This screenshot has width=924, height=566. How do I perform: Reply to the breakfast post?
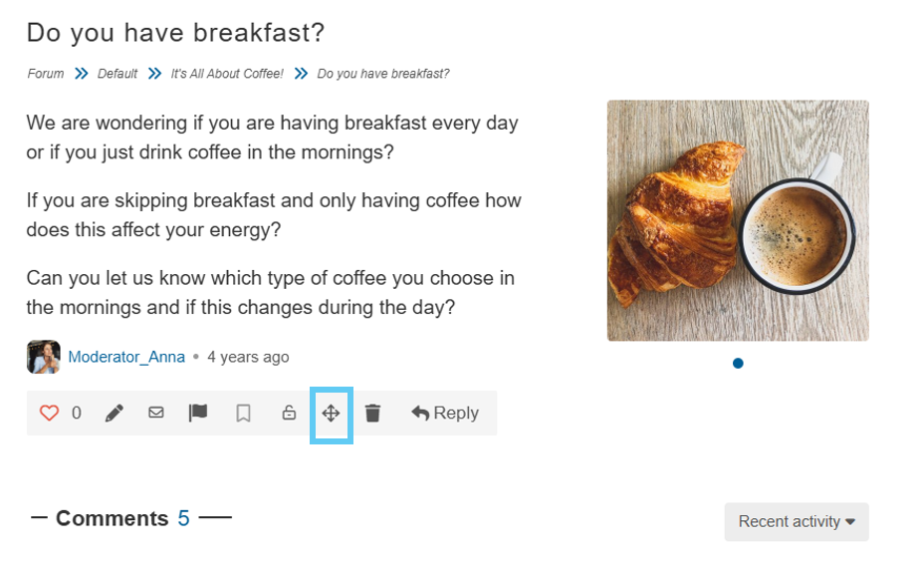(x=445, y=414)
